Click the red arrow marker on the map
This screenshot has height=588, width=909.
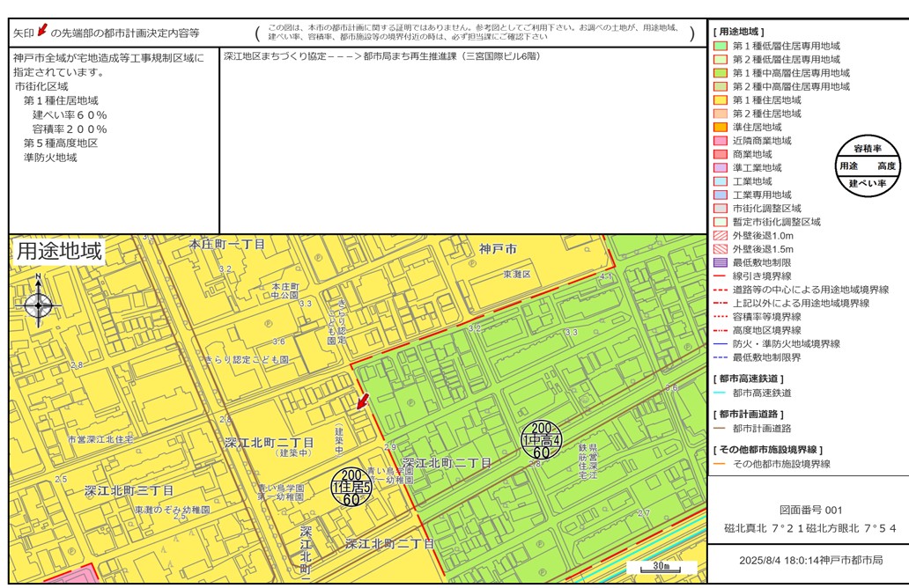point(362,401)
